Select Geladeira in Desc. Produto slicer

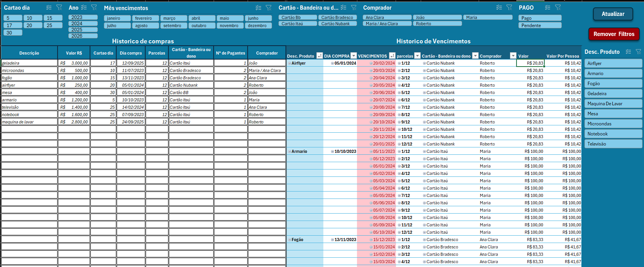point(613,94)
